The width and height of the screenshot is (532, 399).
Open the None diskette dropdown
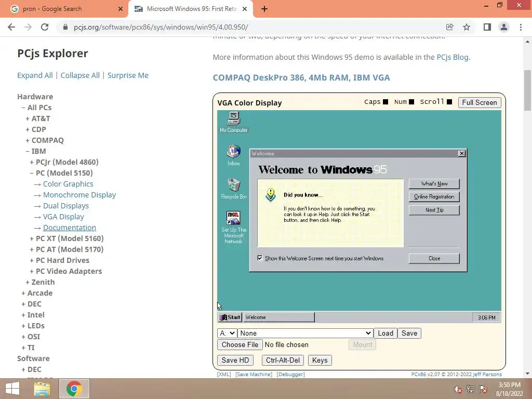tap(305, 333)
